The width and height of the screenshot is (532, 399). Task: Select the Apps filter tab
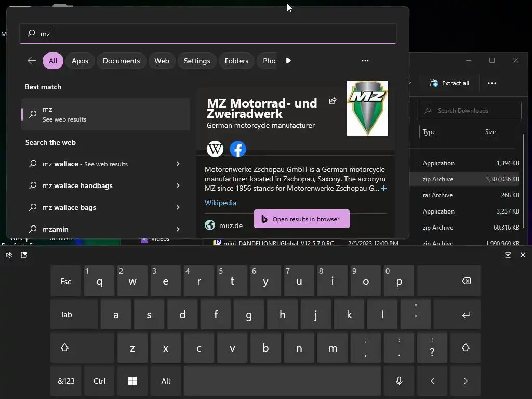tap(79, 61)
